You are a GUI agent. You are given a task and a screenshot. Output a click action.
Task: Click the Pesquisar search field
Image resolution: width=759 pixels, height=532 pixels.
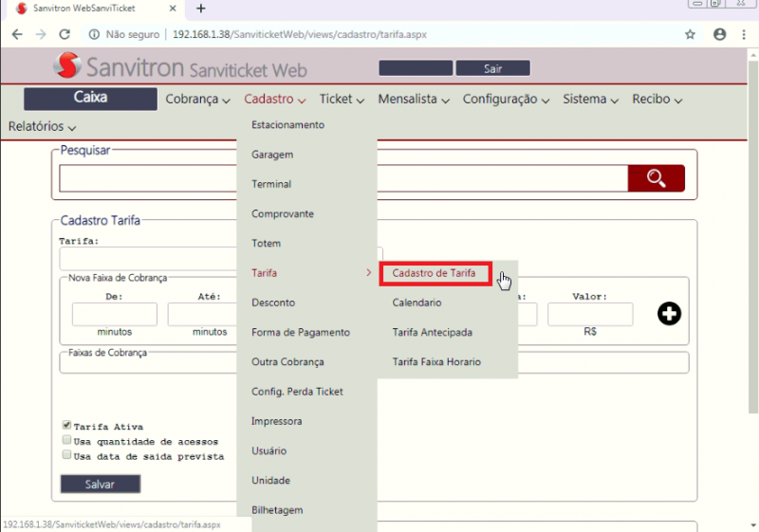[343, 178]
